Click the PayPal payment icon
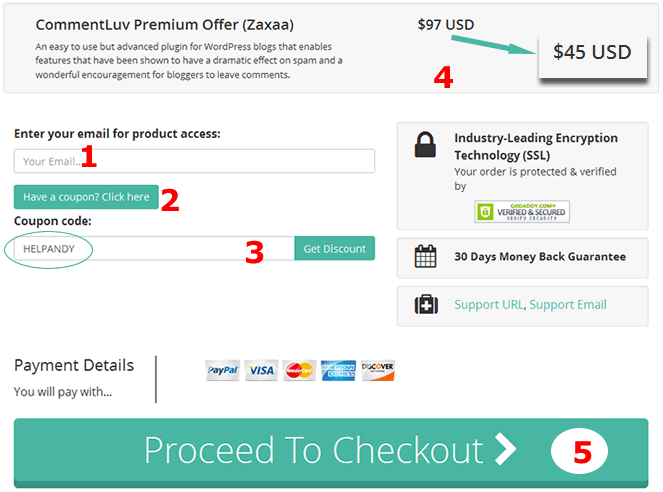The width and height of the screenshot is (663, 492). [x=221, y=371]
